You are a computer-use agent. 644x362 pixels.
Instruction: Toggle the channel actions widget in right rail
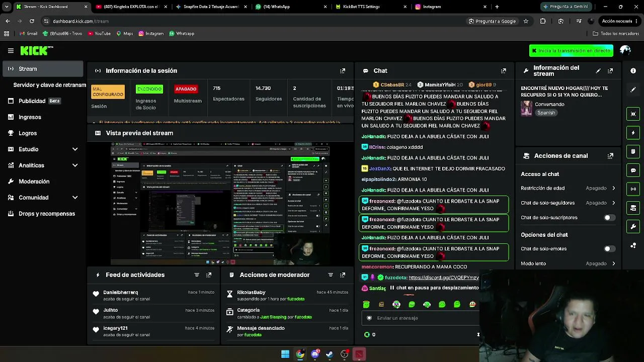(x=633, y=208)
